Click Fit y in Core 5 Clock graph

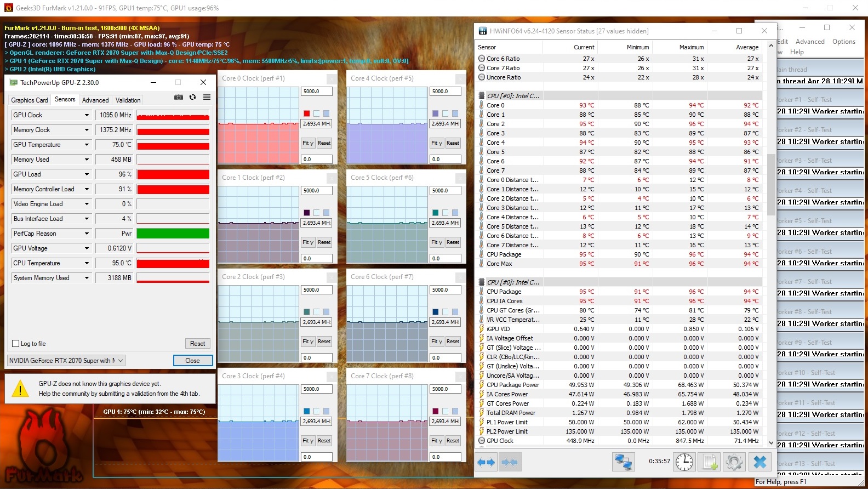437,242
